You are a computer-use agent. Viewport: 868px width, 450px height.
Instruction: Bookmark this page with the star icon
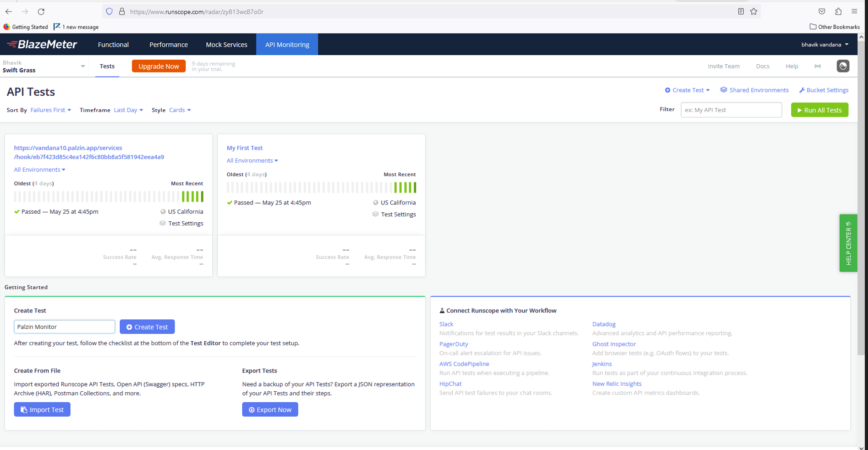754,11
